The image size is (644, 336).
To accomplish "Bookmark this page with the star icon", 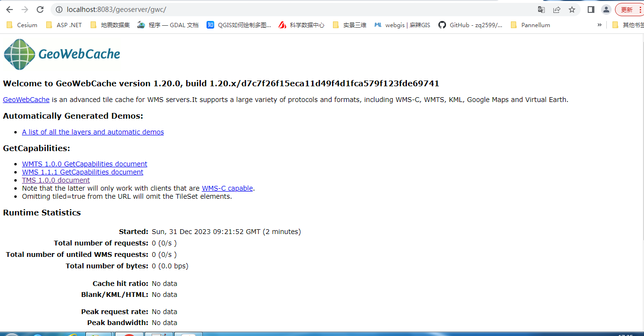I will coord(572,10).
